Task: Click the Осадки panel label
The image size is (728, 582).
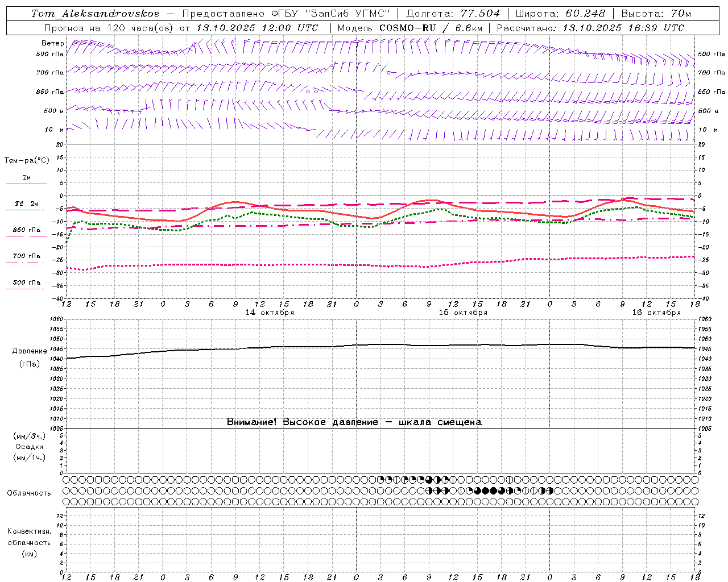Action: click(30, 447)
